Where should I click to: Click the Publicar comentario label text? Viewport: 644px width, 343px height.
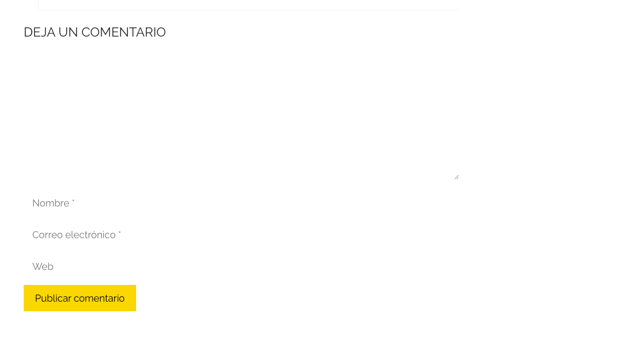click(x=80, y=298)
